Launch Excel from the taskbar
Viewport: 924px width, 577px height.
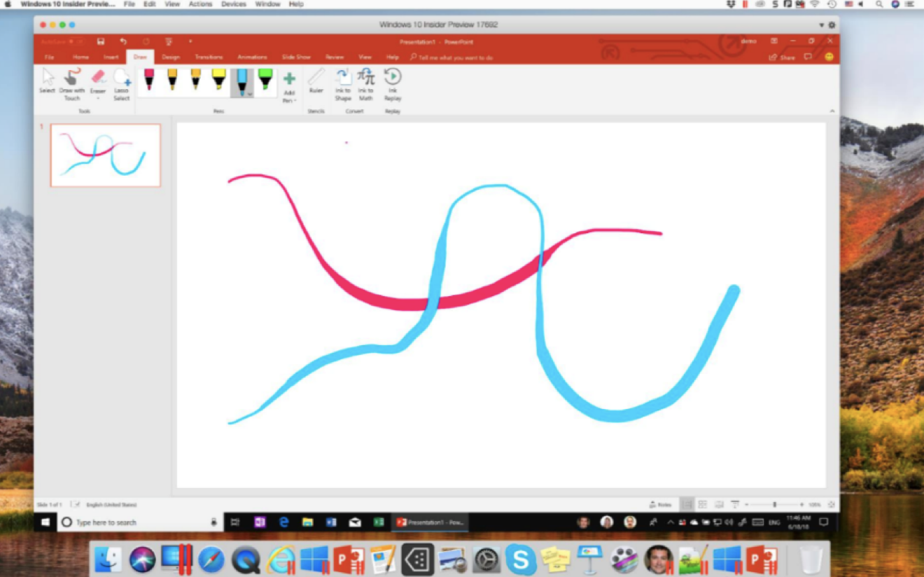379,522
